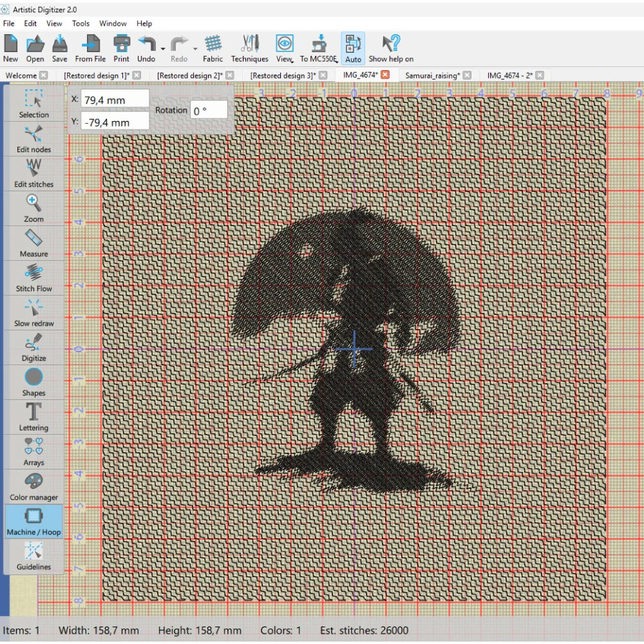Expand the Undo history dropdown arrow

[163, 49]
